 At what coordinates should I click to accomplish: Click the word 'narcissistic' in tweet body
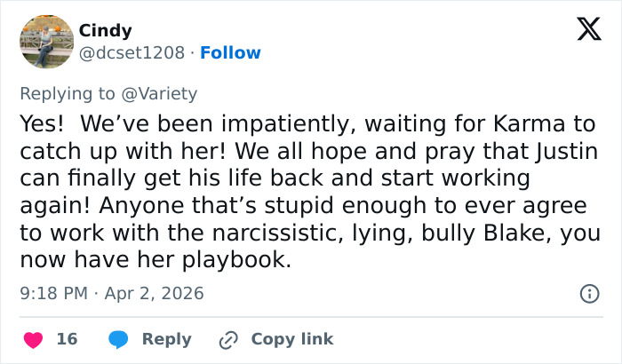tap(261, 233)
